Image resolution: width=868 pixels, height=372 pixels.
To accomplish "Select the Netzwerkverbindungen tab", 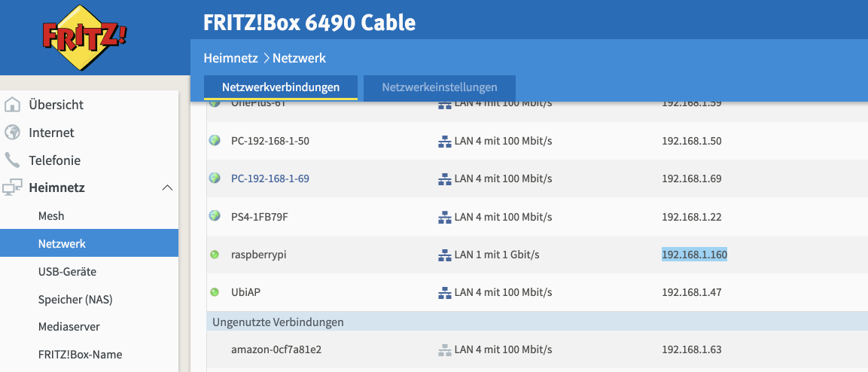I will [x=280, y=87].
